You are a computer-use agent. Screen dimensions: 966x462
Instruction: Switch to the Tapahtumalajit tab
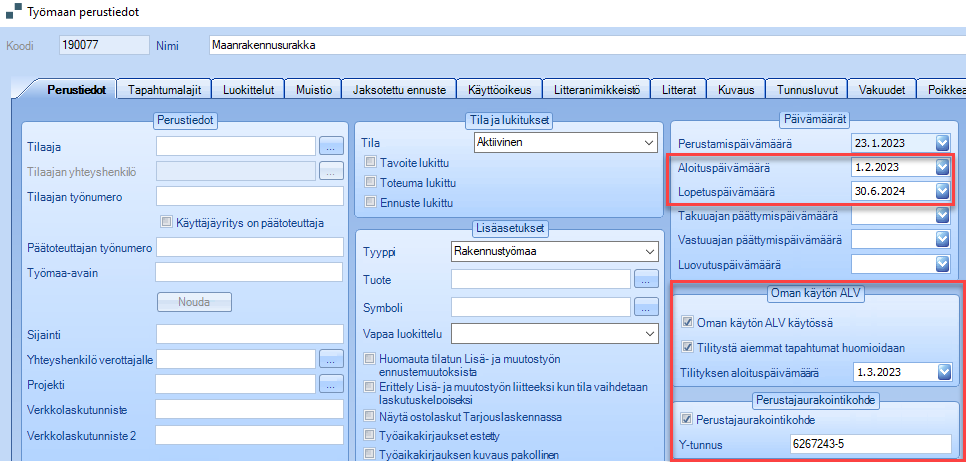click(164, 89)
